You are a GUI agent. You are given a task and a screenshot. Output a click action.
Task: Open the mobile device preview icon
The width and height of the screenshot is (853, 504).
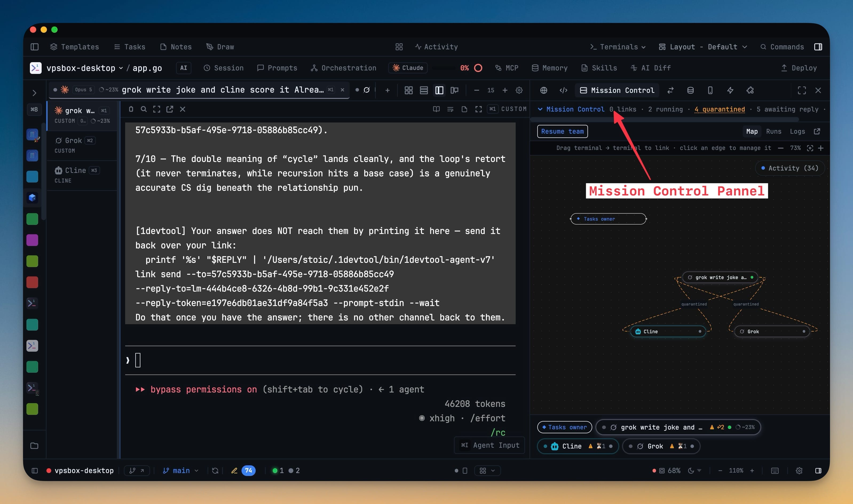point(710,90)
